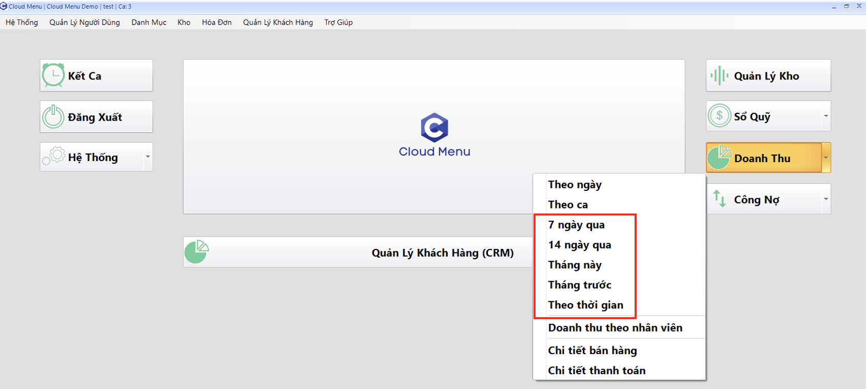Viewport: 868px width, 389px height.
Task: Collapse the Doanh Thu dropdown arrow
Action: (826, 158)
